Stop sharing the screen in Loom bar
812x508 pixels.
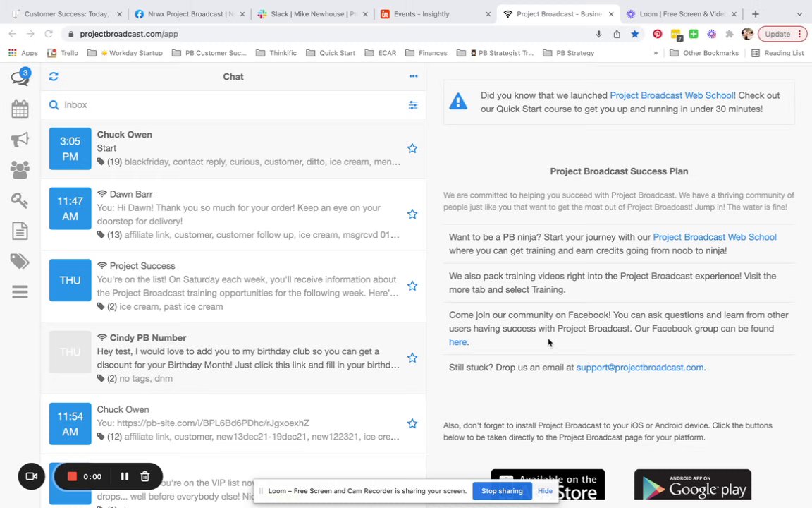click(502, 491)
